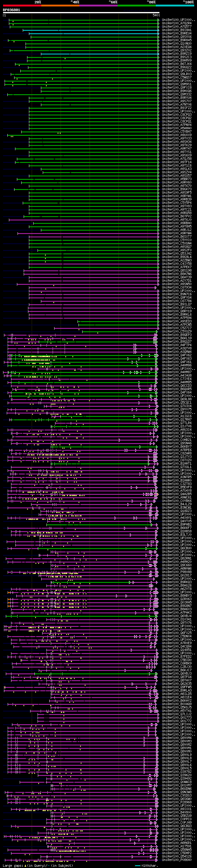Click the UniRef100_A4FTP4 hit name
This screenshot has height=868, width=197.
point(177,345)
